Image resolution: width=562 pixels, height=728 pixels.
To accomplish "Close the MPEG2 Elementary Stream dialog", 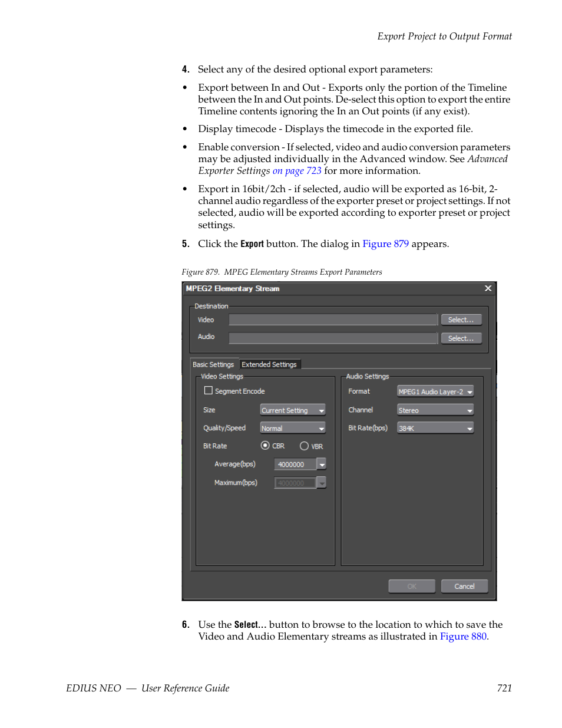I will point(488,288).
